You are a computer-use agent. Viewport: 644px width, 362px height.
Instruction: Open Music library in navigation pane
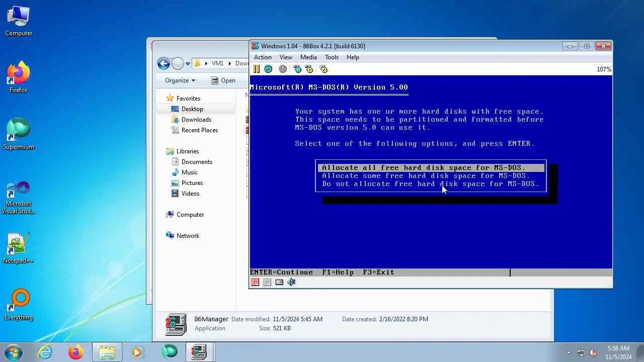coord(190,172)
